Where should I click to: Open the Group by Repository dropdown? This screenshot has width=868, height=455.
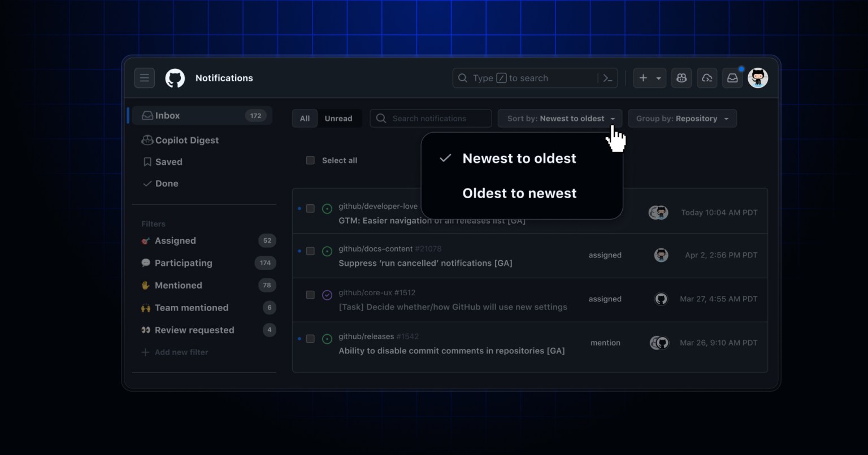(x=682, y=119)
